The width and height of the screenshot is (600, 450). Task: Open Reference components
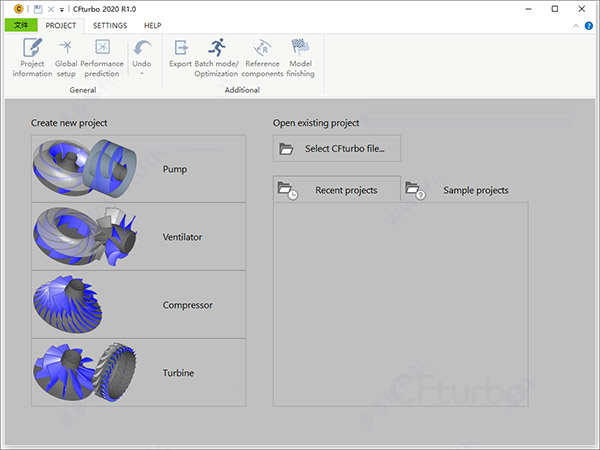click(x=263, y=56)
